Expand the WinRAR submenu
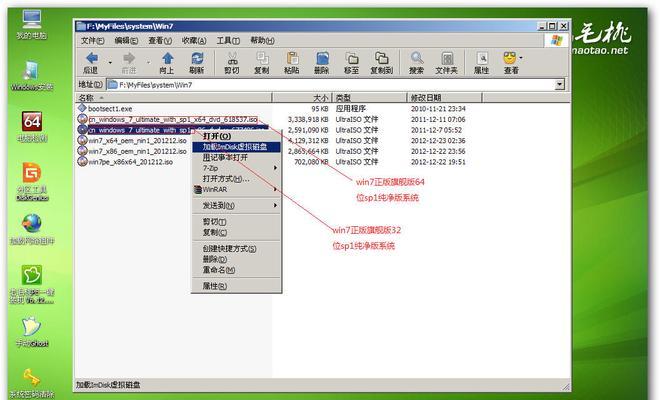660x400 pixels. 236,189
